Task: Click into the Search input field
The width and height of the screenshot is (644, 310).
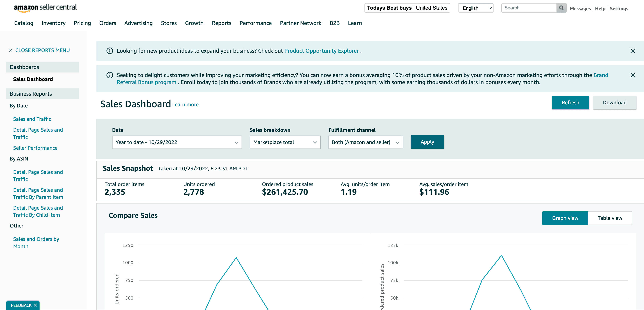Action: point(529,8)
